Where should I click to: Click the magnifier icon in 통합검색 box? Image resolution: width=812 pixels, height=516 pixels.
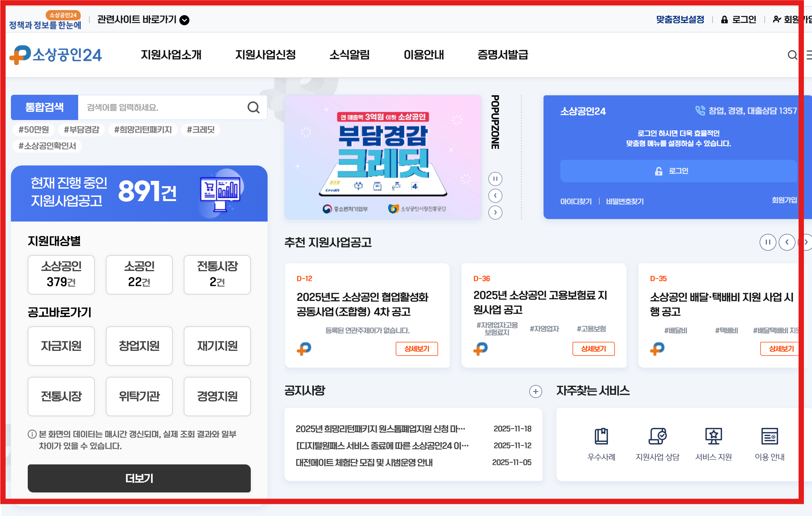coord(253,108)
